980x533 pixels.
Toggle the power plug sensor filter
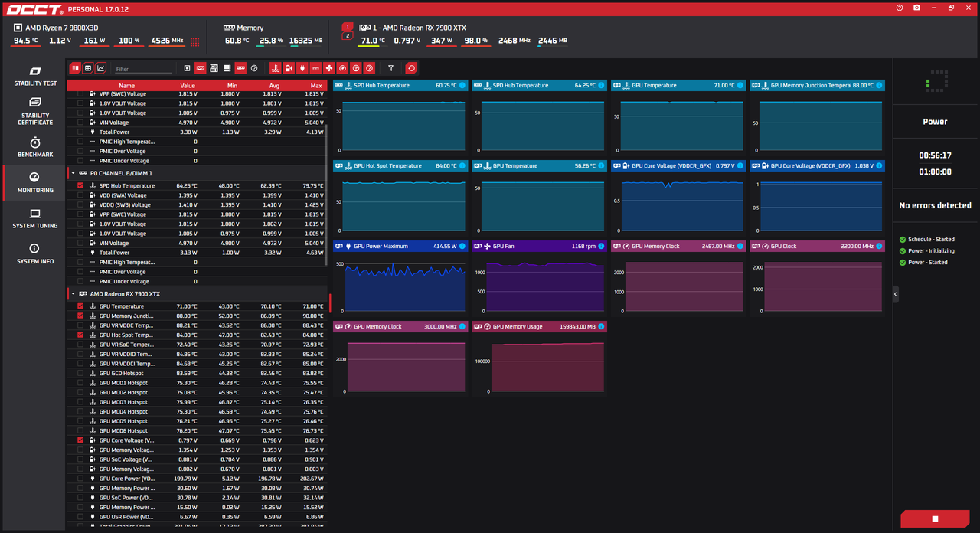pyautogui.click(x=302, y=68)
